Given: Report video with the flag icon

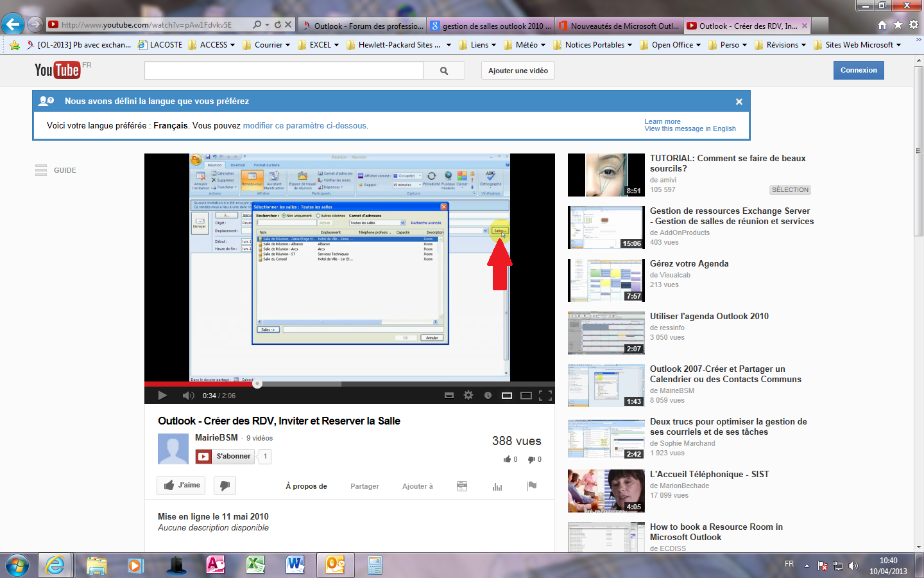Looking at the screenshot, I should pyautogui.click(x=532, y=486).
